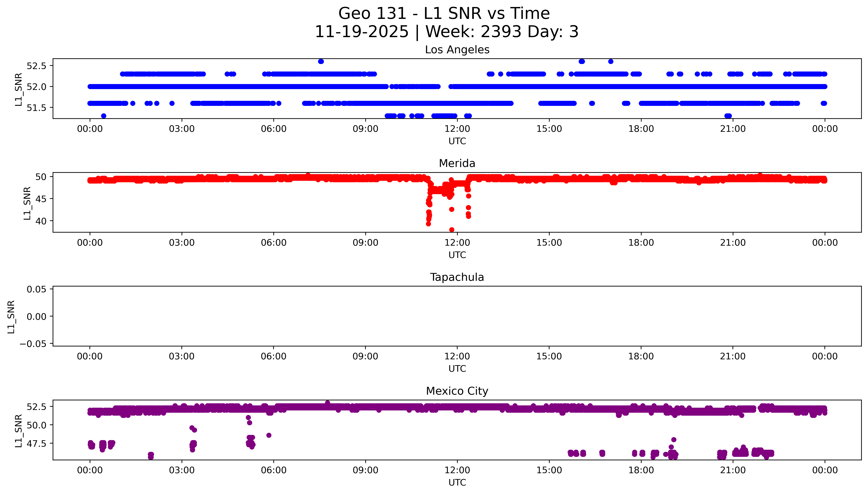Click the 45 y-axis tick of Merida plot
The height and width of the screenshot is (494, 868).
(40, 199)
